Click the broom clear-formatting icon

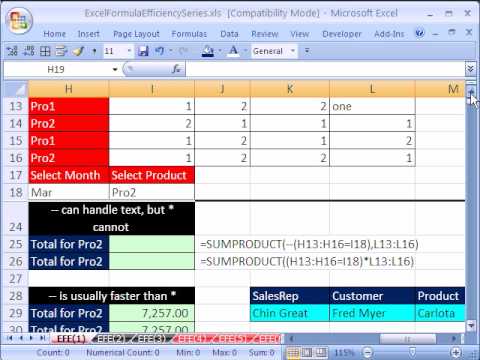click(x=78, y=51)
